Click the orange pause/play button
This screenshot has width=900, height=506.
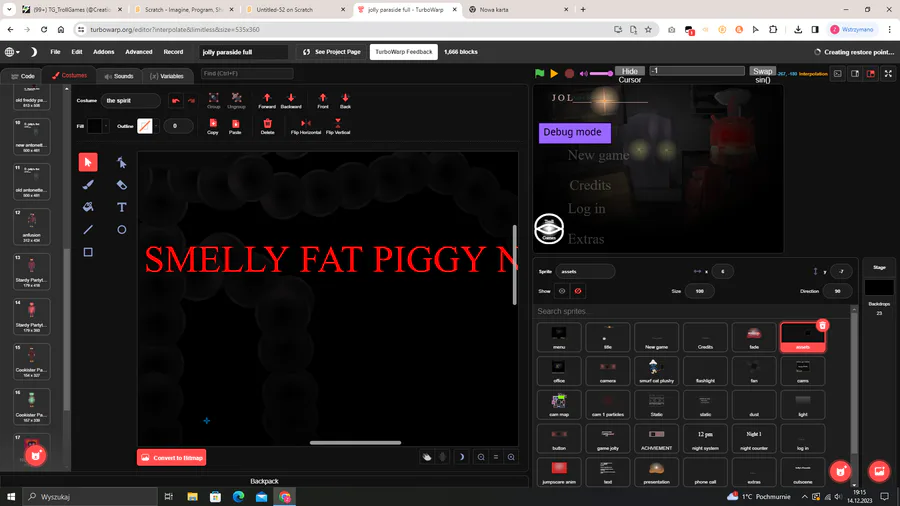click(554, 73)
